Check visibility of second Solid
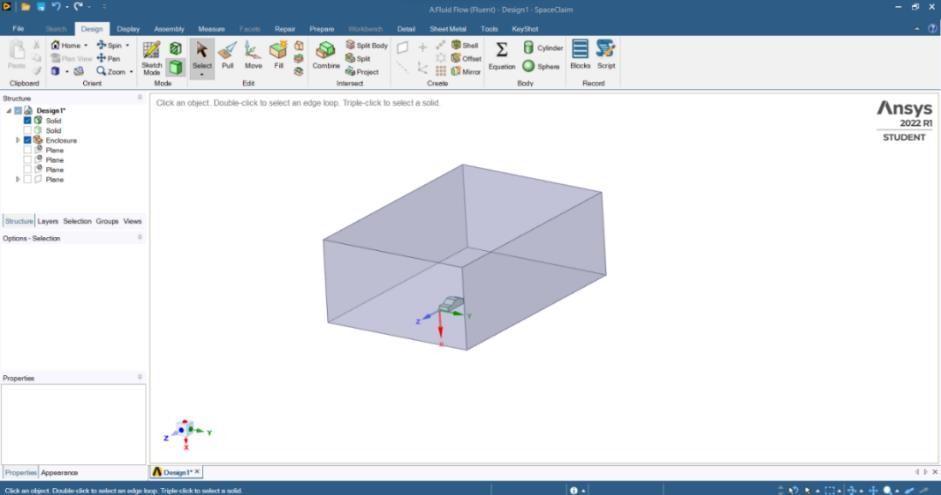The height and width of the screenshot is (495, 941). (x=27, y=130)
